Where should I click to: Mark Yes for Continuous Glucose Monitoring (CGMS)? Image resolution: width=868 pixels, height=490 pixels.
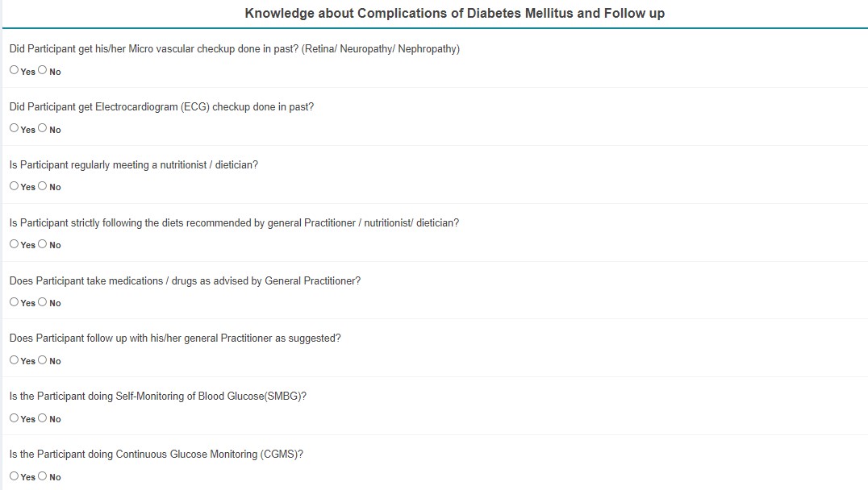tap(14, 476)
